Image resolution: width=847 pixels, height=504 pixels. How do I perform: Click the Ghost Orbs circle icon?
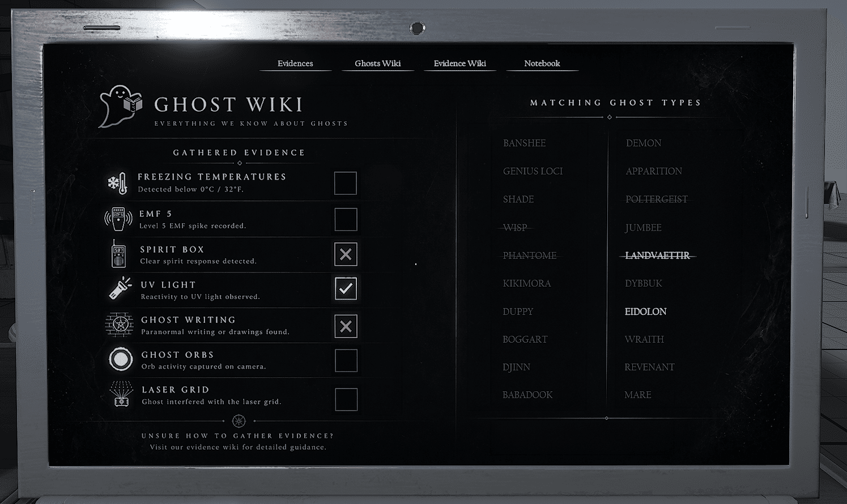coord(120,360)
